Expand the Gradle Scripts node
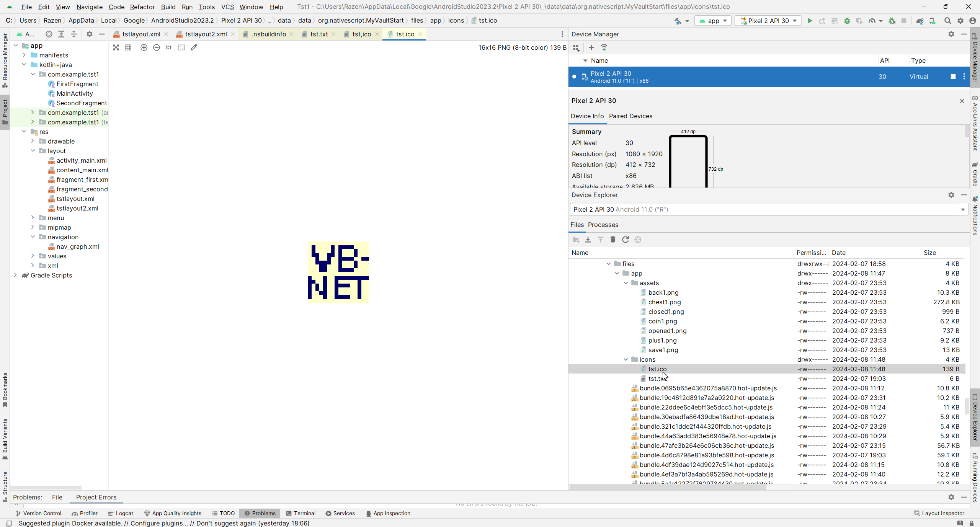980x527 pixels. [x=16, y=275]
